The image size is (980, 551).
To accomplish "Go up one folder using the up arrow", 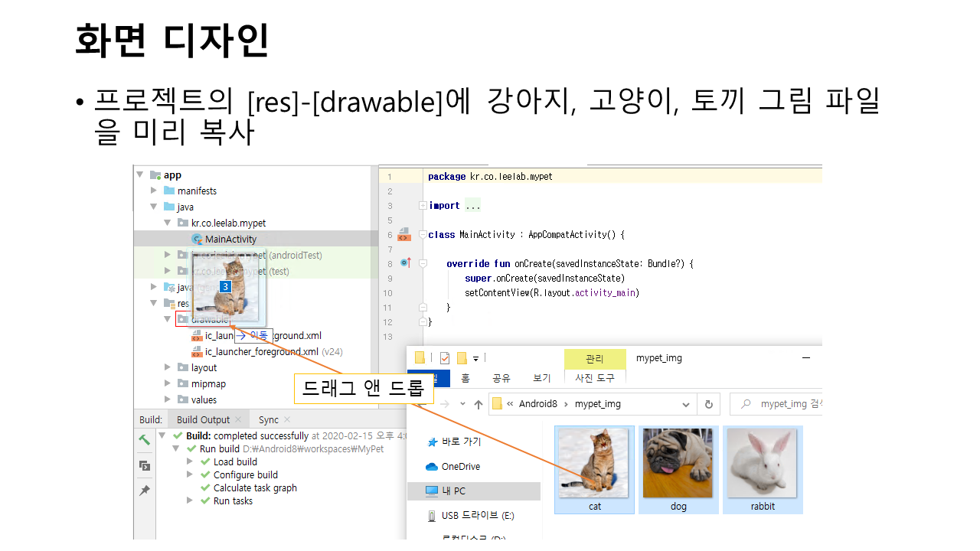I will coord(479,404).
